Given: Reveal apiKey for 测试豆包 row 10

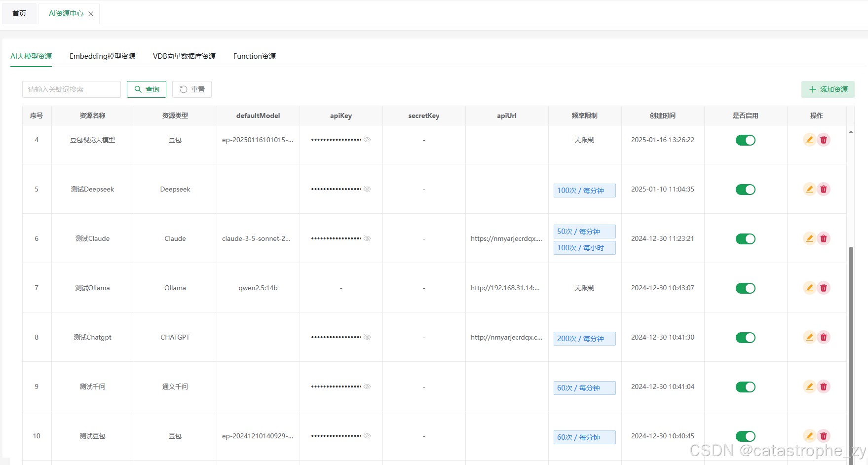Looking at the screenshot, I should coord(367,436).
